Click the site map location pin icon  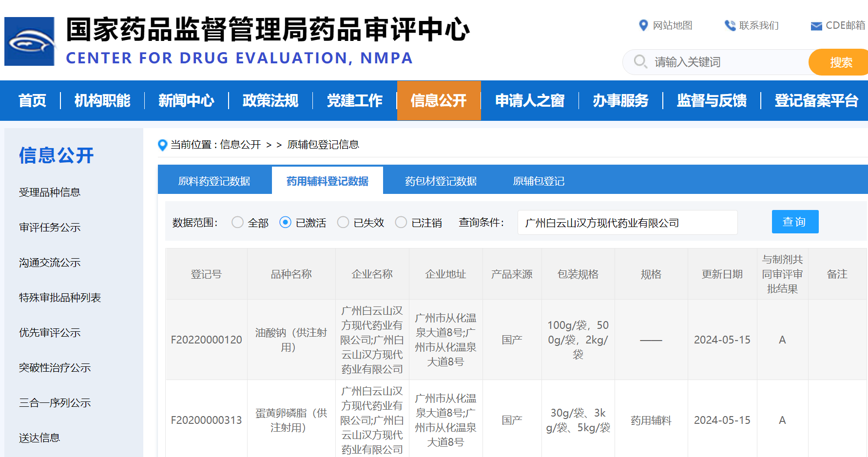point(643,25)
